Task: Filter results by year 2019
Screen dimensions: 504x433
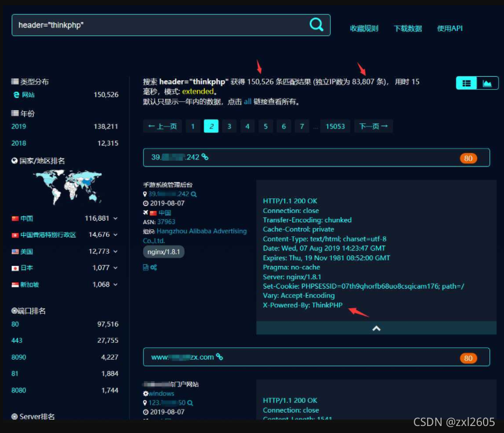Action: [19, 126]
